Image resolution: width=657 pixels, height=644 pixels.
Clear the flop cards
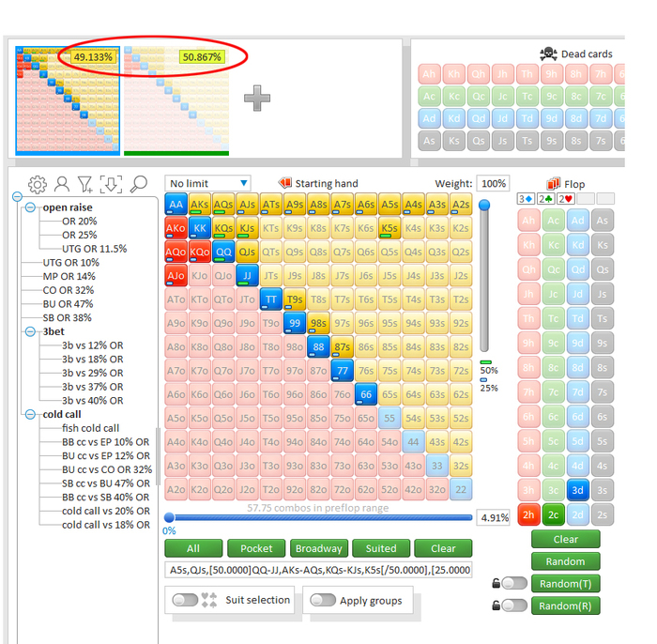tap(566, 539)
